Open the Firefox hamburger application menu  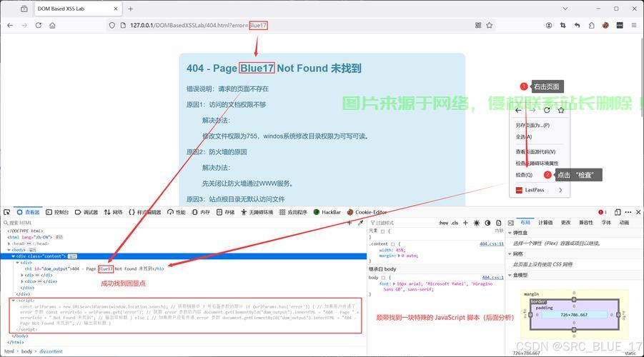pos(633,25)
